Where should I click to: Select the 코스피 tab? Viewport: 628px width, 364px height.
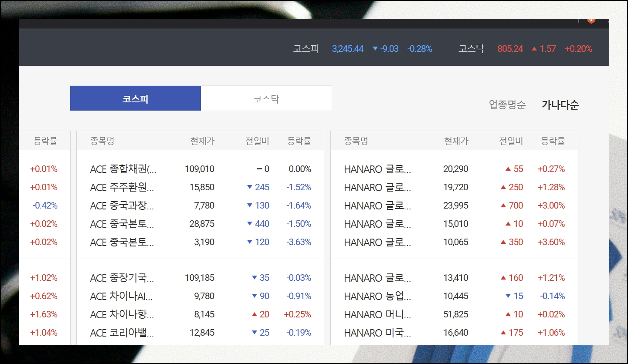[x=136, y=98]
